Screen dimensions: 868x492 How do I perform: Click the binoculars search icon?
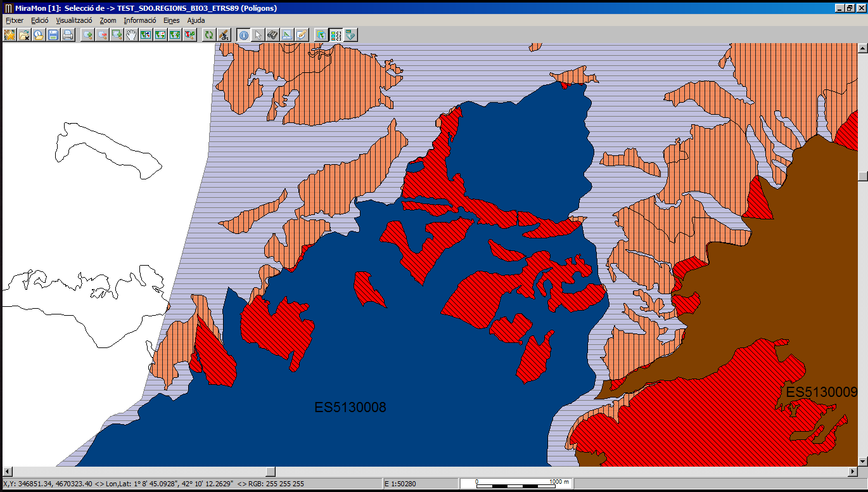272,35
